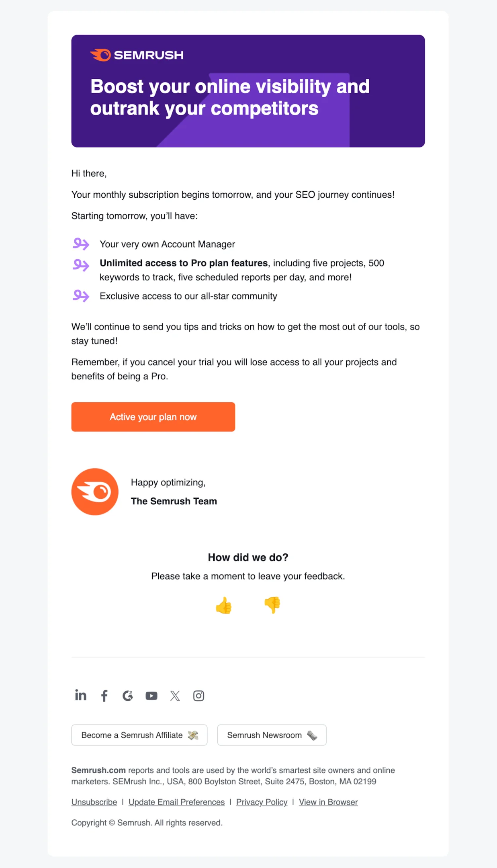497x868 pixels.
Task: Open the Semrush Newsroom
Action: [x=272, y=735]
